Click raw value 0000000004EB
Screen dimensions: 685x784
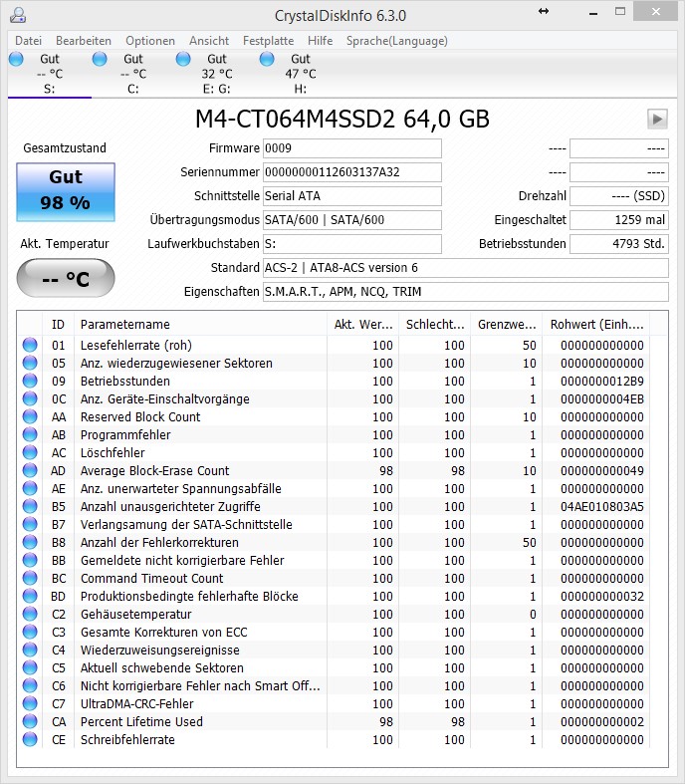pyautogui.click(x=602, y=399)
